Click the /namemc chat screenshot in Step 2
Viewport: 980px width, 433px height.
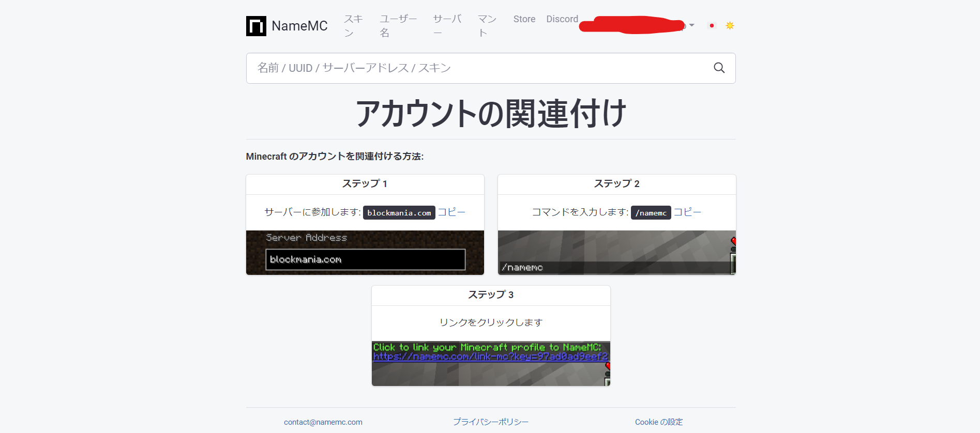pos(617,253)
